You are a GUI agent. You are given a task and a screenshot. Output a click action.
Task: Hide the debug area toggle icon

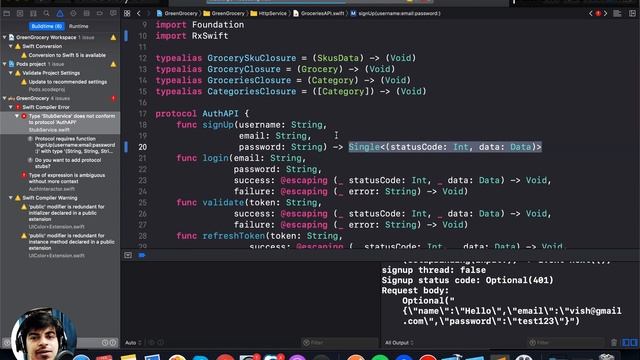(x=128, y=255)
